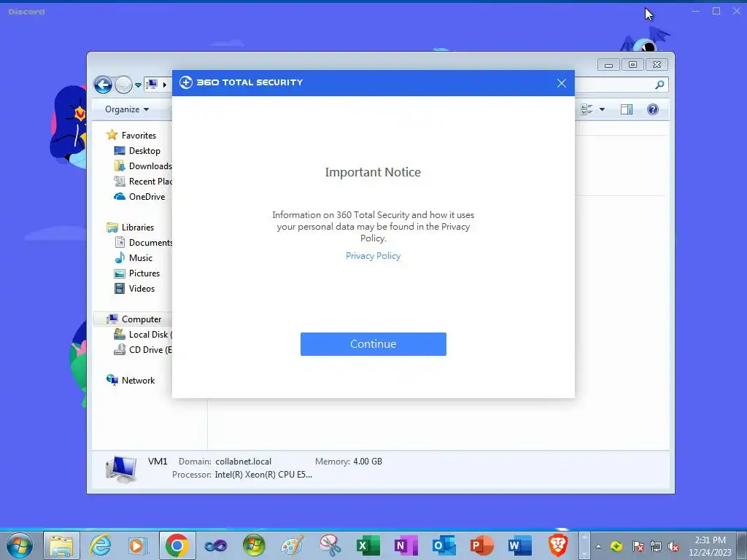Open the Organize menu in Explorer
This screenshot has height=560, width=747.
(127, 109)
